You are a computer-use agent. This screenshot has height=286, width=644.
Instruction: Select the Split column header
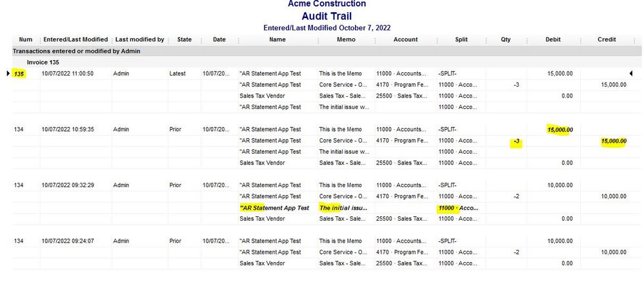tap(461, 39)
